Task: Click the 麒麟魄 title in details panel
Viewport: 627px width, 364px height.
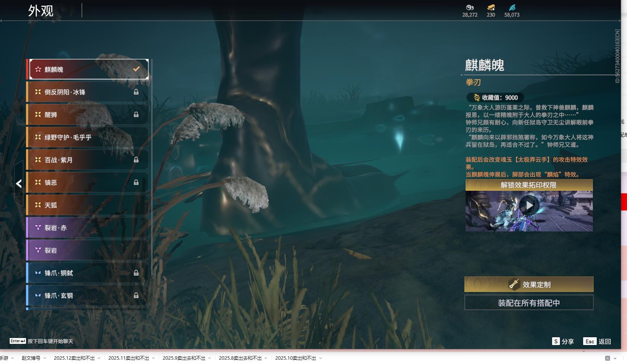Action: (485, 65)
